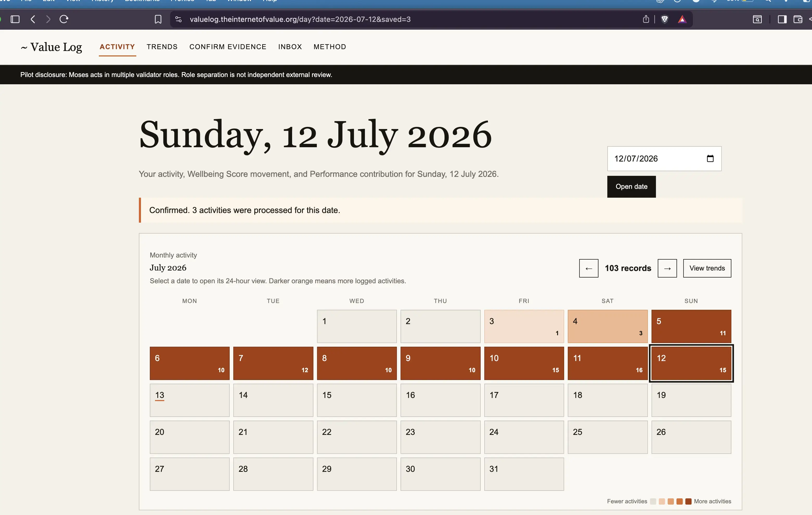Image resolution: width=812 pixels, height=515 pixels.
Task: Select the highlighted July 12 cell
Action: (x=691, y=363)
